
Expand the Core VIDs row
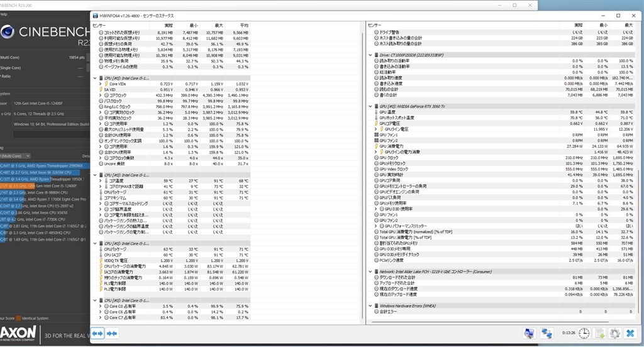[101, 84]
